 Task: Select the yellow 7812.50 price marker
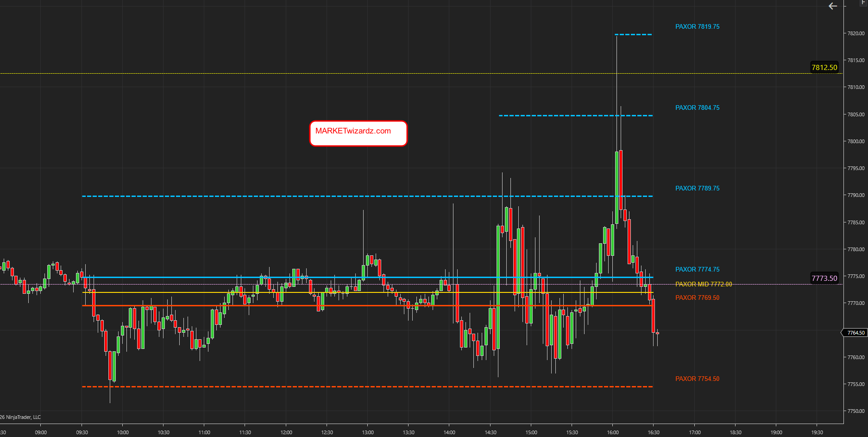coord(824,68)
